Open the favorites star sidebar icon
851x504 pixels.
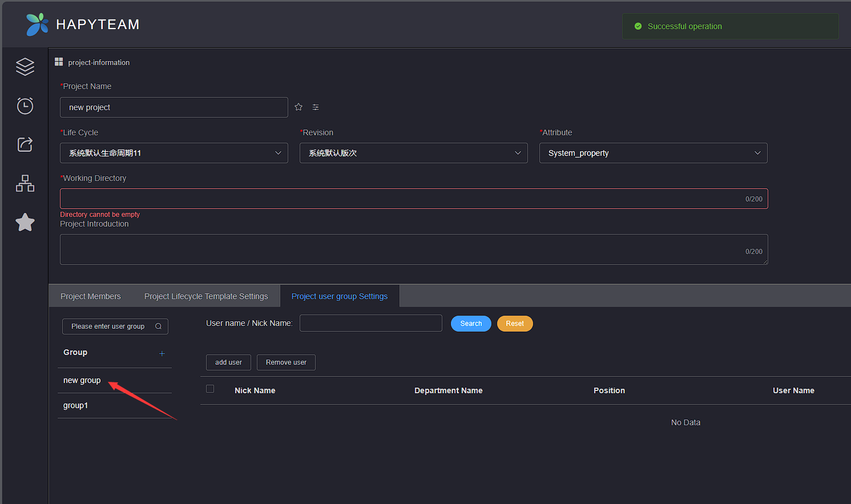tap(25, 222)
